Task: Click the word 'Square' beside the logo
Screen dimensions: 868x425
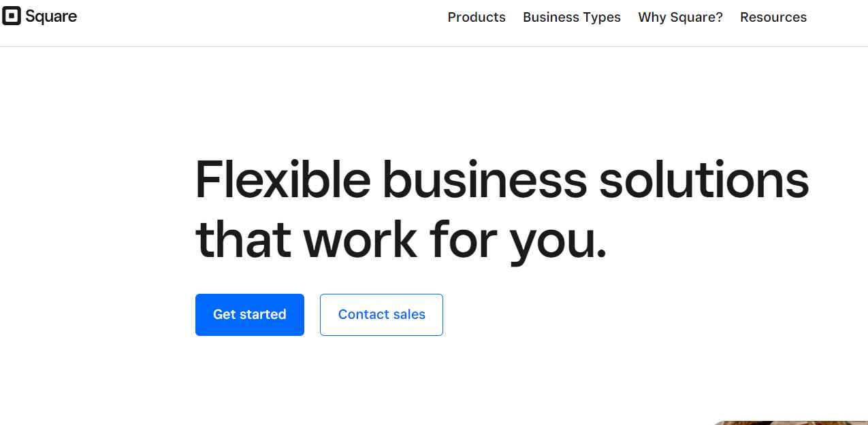Action: pos(51,16)
